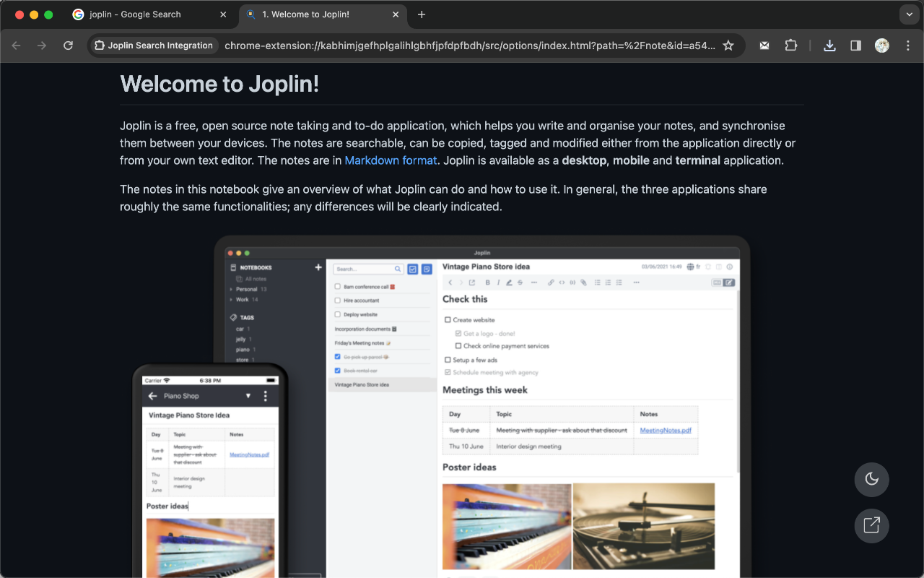Click the hyperlink icon in the note editor toolbar
Screen dimensions: 924x578
pyautogui.click(x=551, y=282)
